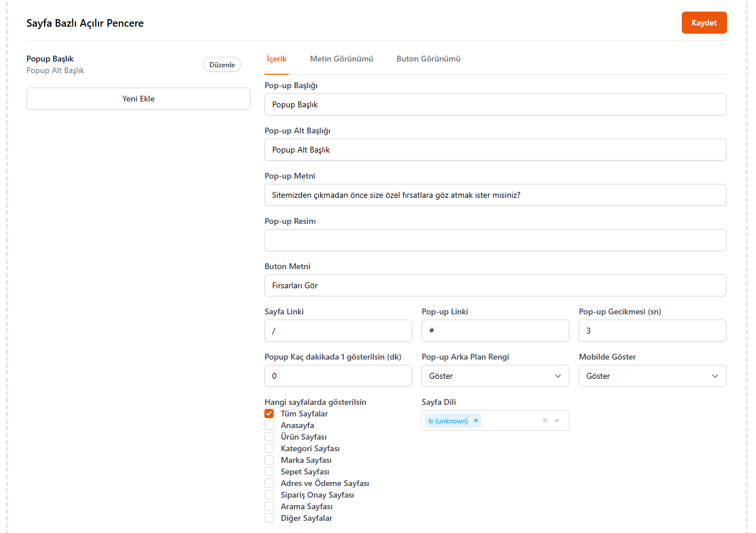Switch to the Metin Görünümü tab
Viewport: 756px width, 533px height.
click(341, 59)
